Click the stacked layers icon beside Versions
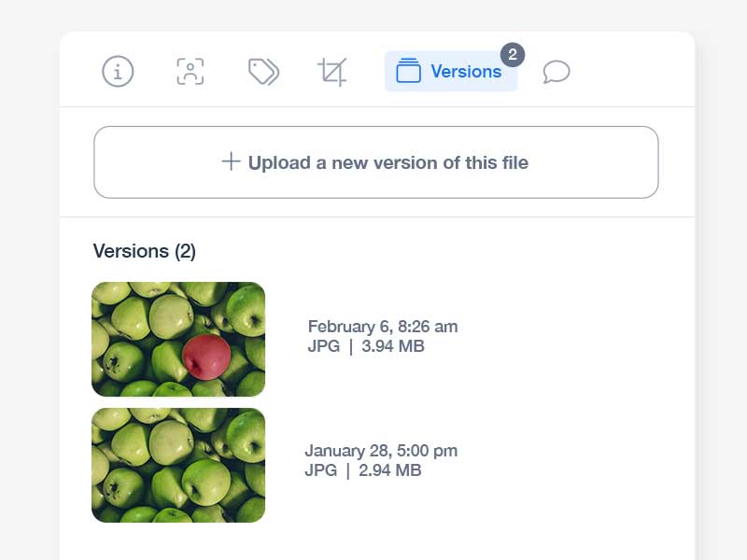The image size is (747, 560). click(408, 72)
